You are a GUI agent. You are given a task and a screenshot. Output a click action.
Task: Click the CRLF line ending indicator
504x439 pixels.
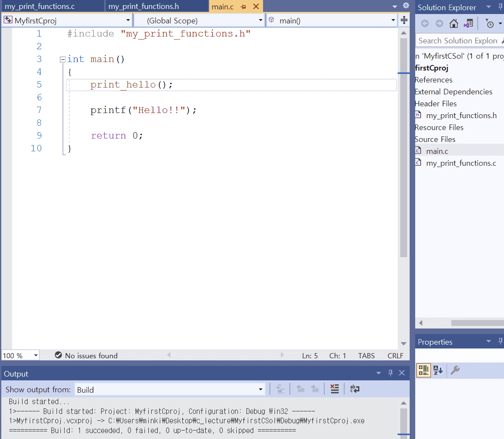[395, 356]
